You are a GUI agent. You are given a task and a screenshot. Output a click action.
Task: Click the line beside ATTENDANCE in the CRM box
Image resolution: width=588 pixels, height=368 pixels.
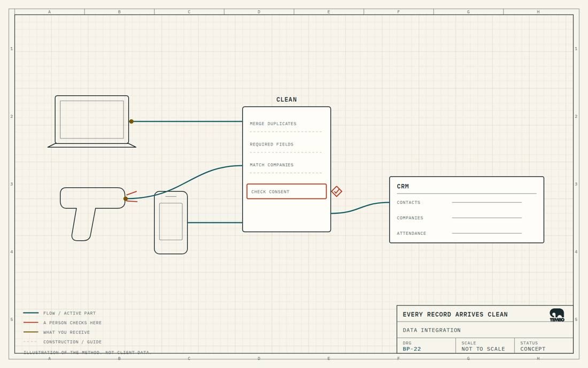click(487, 233)
